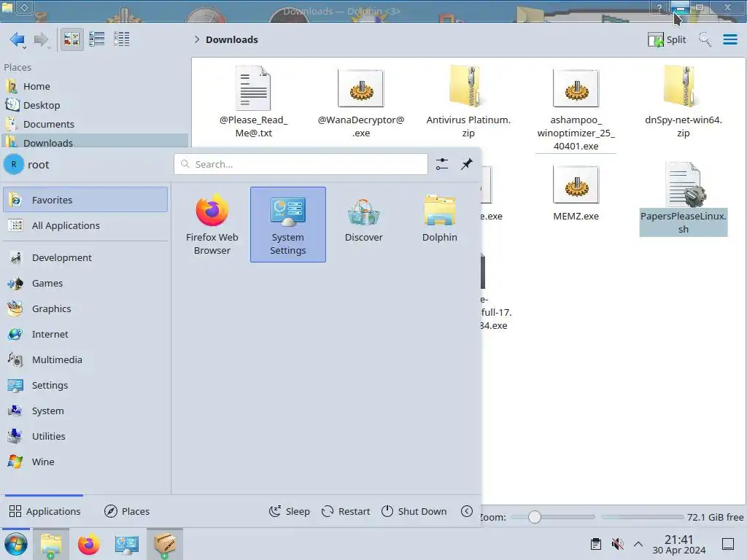The image size is (747, 560).
Task: Expand more session options arrow
Action: 467,511
